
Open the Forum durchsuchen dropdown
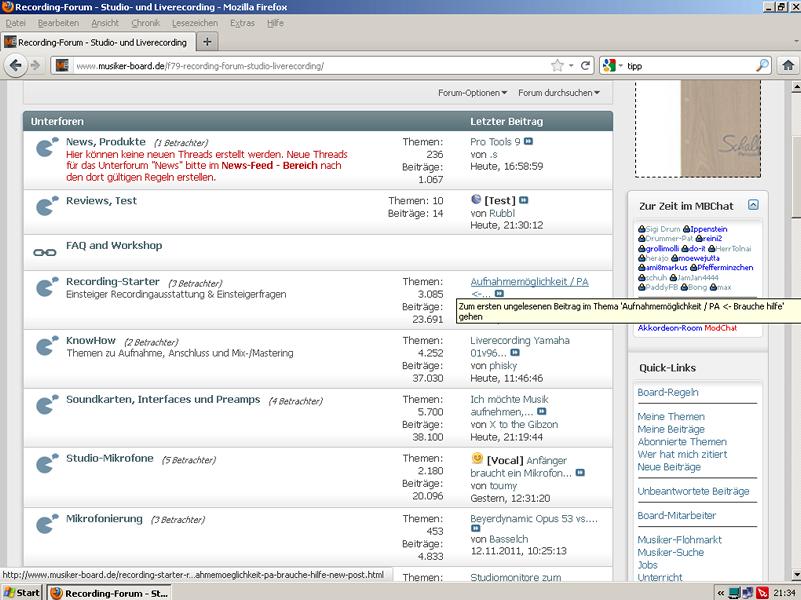(559, 92)
